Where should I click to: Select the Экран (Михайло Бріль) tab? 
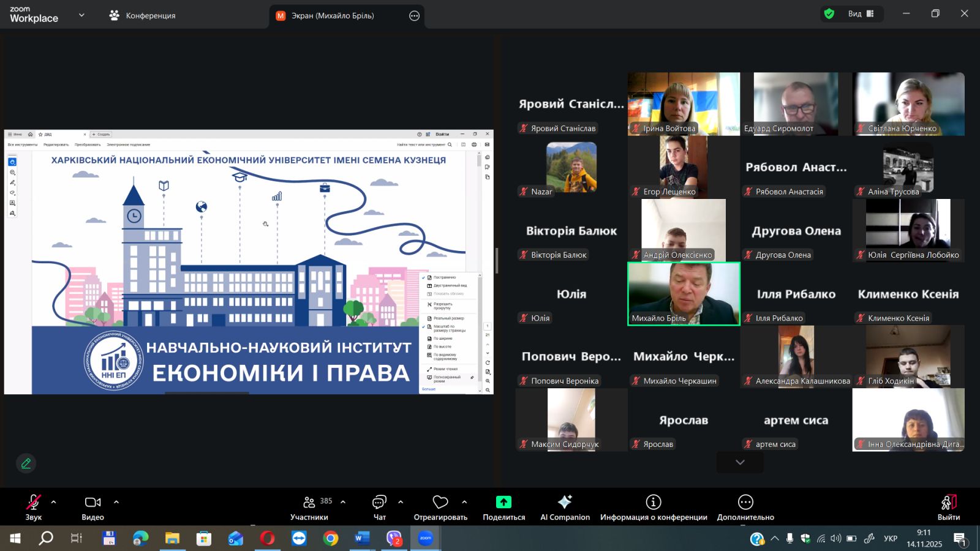pos(333,16)
